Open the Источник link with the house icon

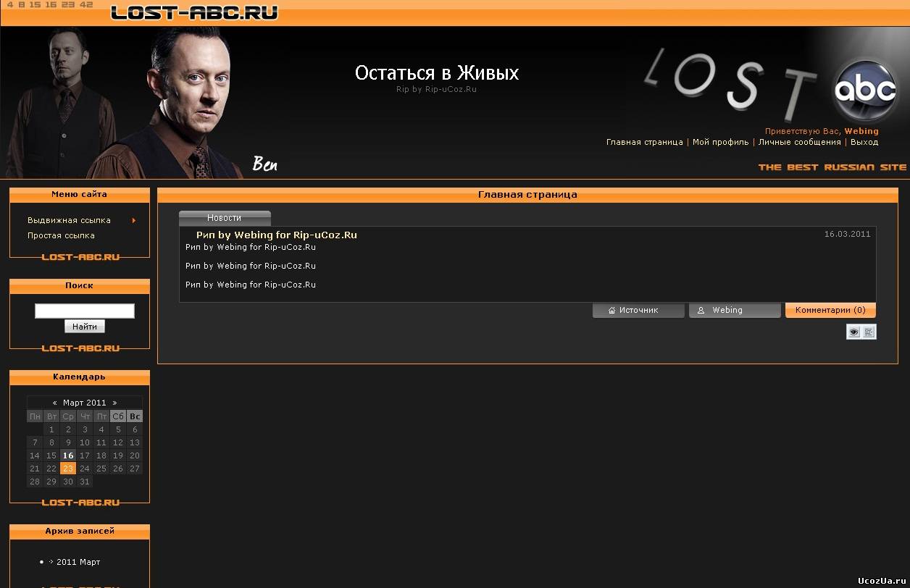(638, 310)
